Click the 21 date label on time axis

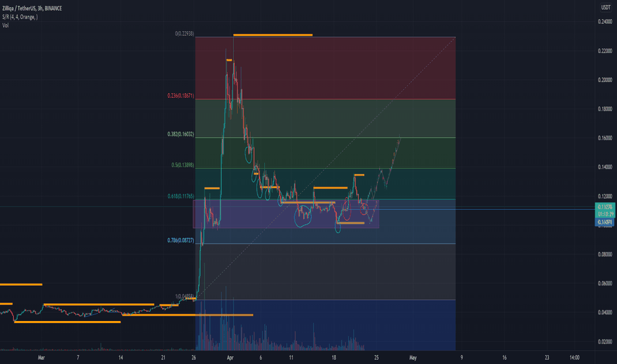164,357
